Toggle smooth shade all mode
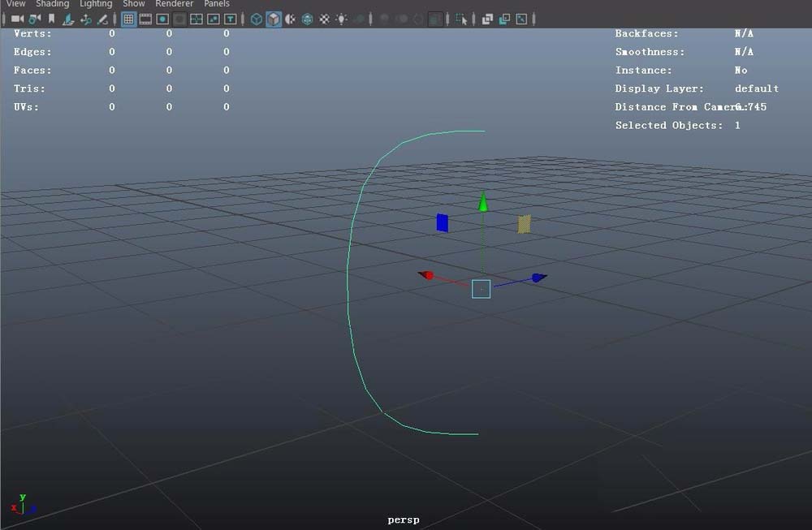Image resolution: width=812 pixels, height=530 pixels. click(x=272, y=19)
